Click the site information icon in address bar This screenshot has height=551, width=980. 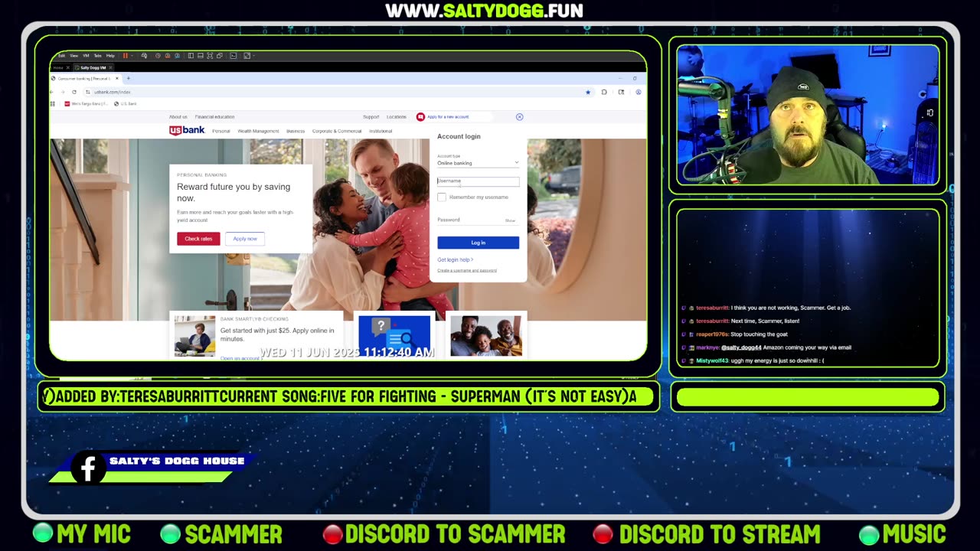(88, 92)
